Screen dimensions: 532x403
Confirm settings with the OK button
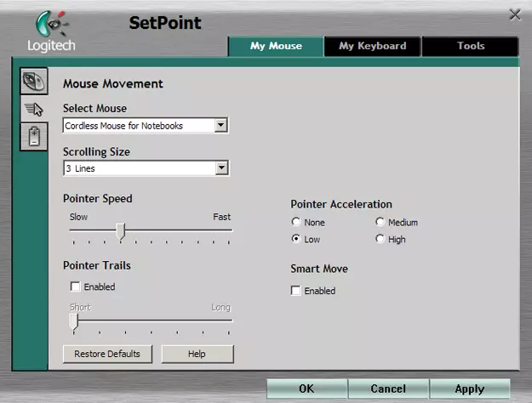coord(306,389)
